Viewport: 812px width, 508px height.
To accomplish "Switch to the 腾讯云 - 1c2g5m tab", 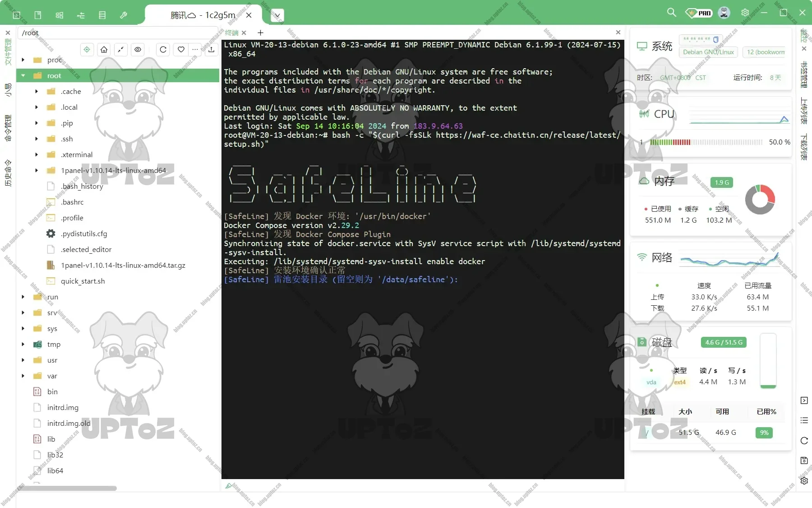I will [x=203, y=15].
